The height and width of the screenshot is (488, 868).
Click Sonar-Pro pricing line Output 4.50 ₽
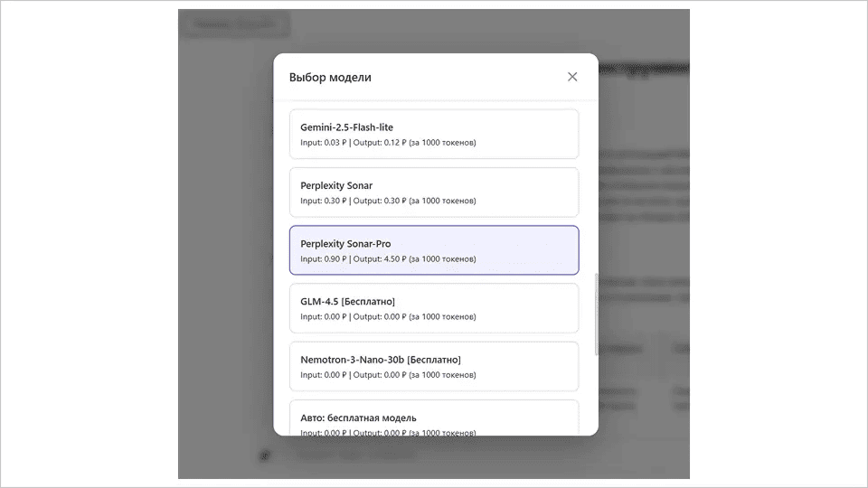(x=388, y=259)
